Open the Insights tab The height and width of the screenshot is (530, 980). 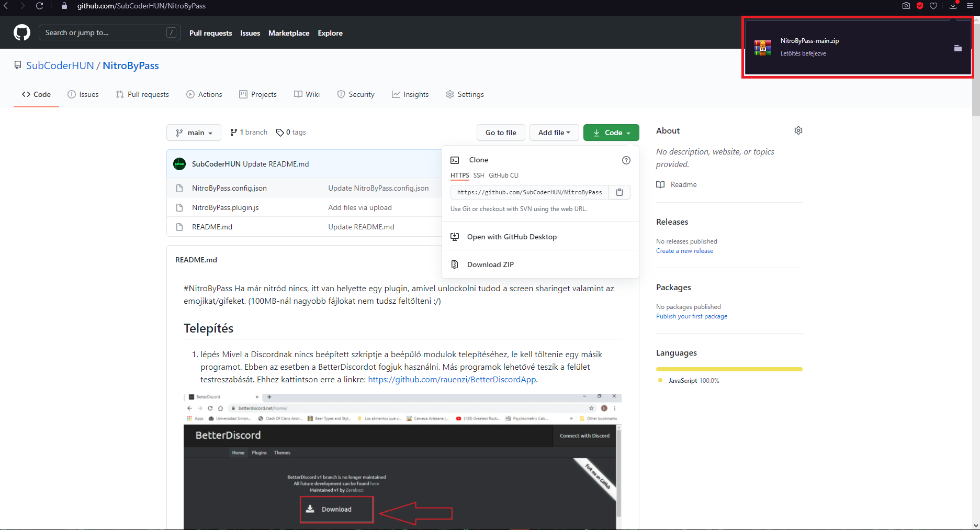tap(410, 94)
